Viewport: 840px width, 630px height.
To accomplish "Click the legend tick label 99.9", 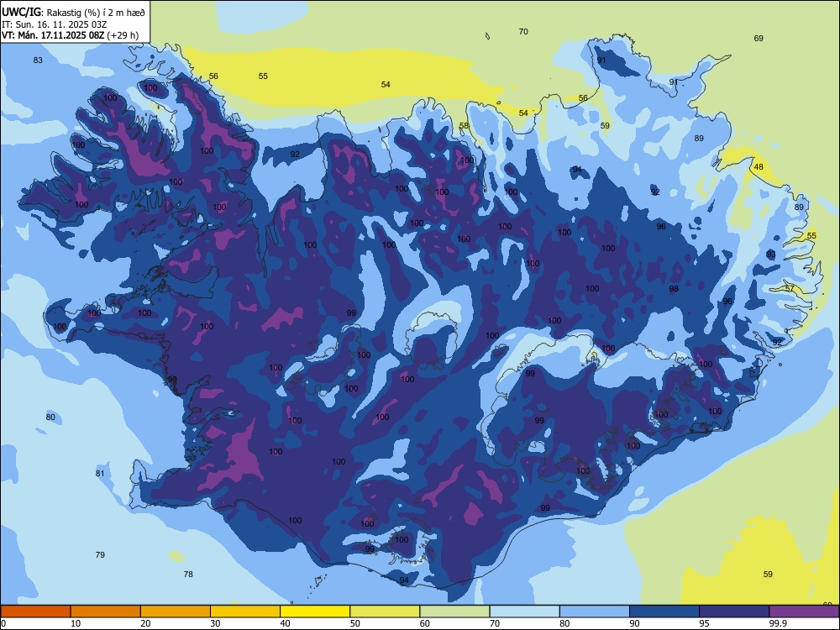I will (x=777, y=623).
